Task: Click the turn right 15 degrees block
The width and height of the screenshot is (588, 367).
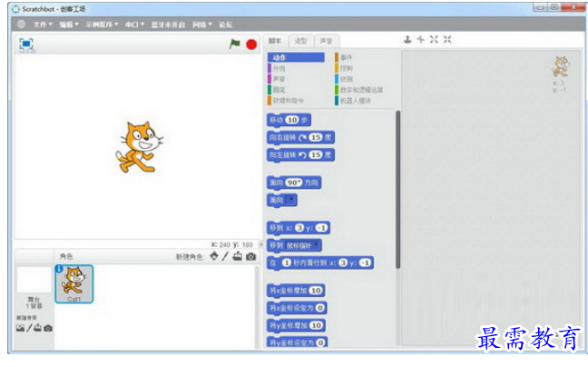Action: [300, 138]
